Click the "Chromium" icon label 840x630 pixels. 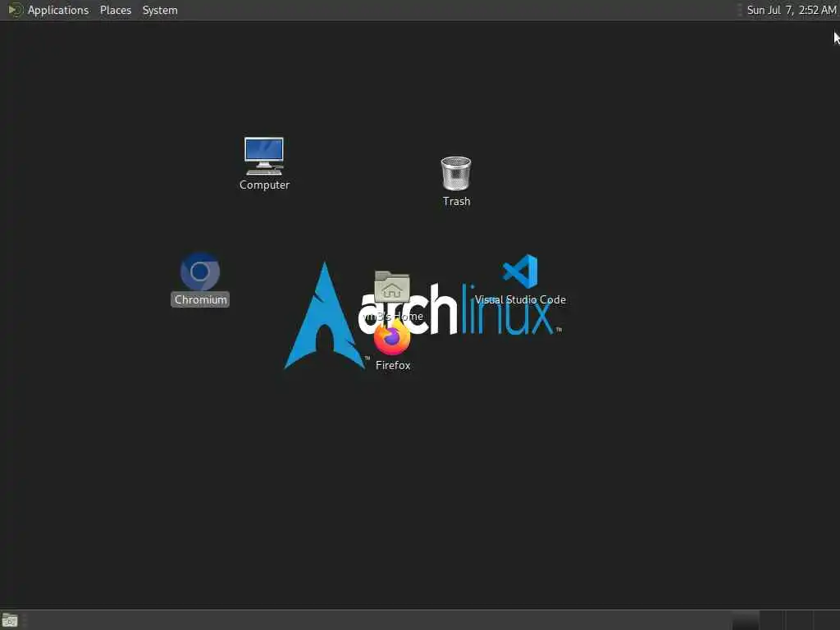[x=200, y=299]
